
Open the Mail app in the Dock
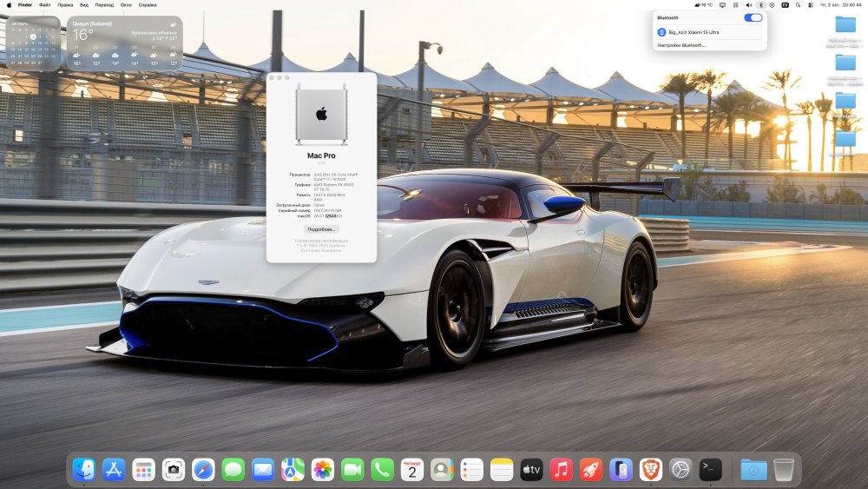click(x=263, y=470)
